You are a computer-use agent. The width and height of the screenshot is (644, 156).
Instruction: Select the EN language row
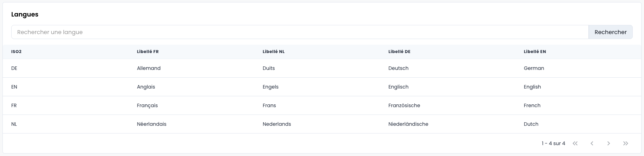14,87
